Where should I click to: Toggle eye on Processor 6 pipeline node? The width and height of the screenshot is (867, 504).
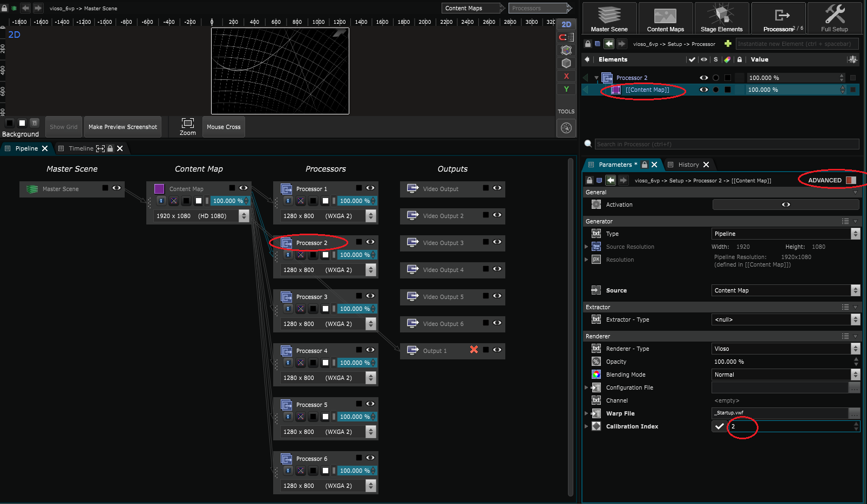370,458
